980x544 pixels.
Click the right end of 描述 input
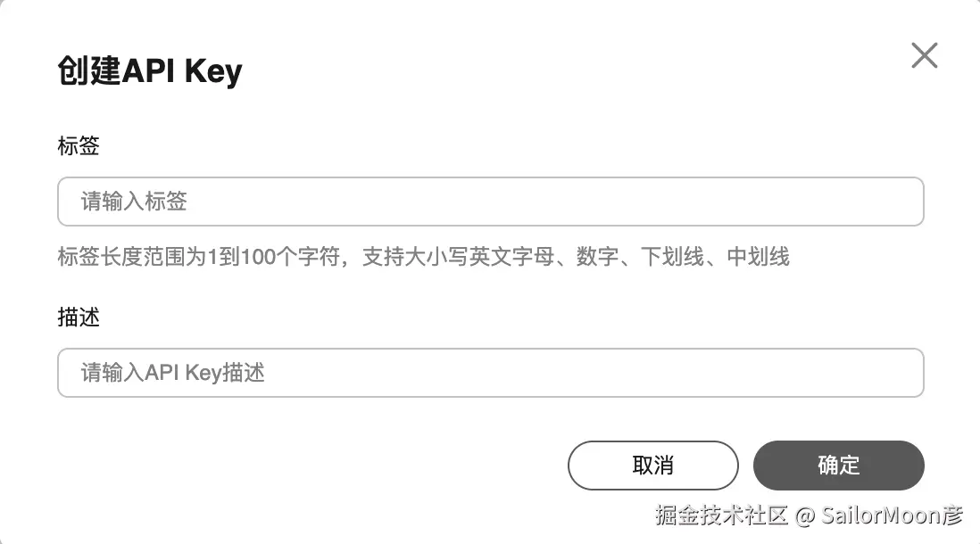coord(901,373)
